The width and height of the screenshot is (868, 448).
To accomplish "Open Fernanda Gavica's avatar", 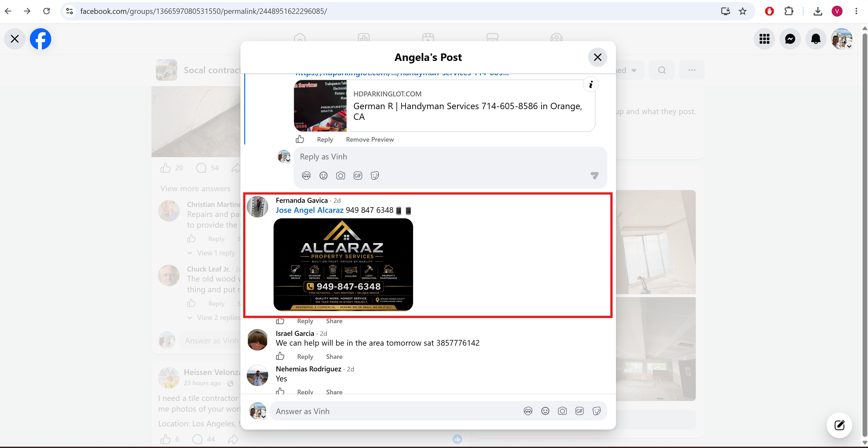I will coord(257,207).
